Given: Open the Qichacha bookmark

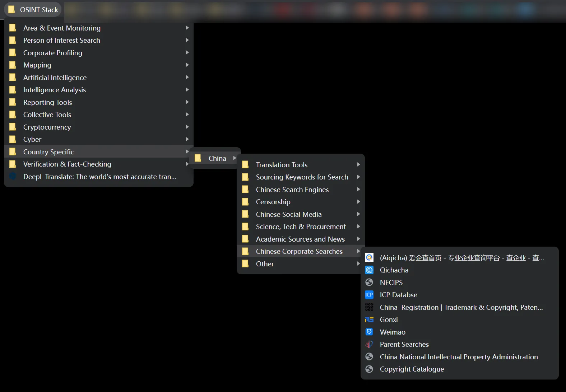Looking at the screenshot, I should tap(459, 270).
